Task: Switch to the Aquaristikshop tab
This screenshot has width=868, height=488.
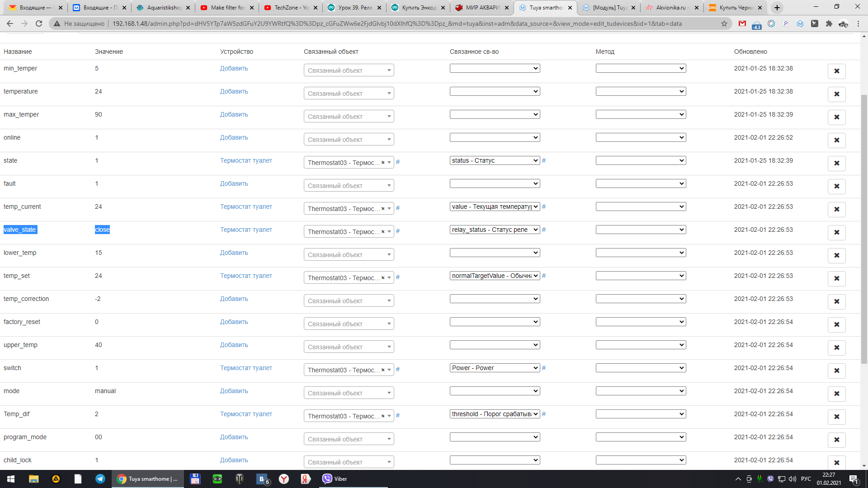Action: tap(163, 8)
